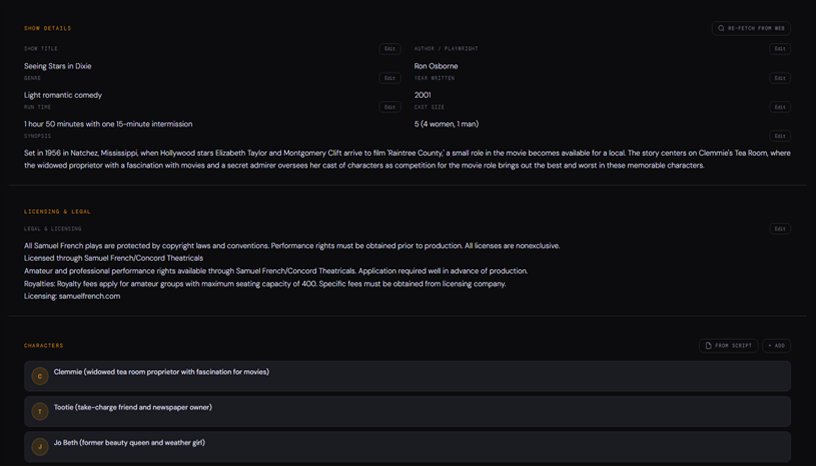Viewport: 816px width, 466px height.
Task: Click the title 'Seeing Stars in Dixie'
Action: click(x=58, y=66)
